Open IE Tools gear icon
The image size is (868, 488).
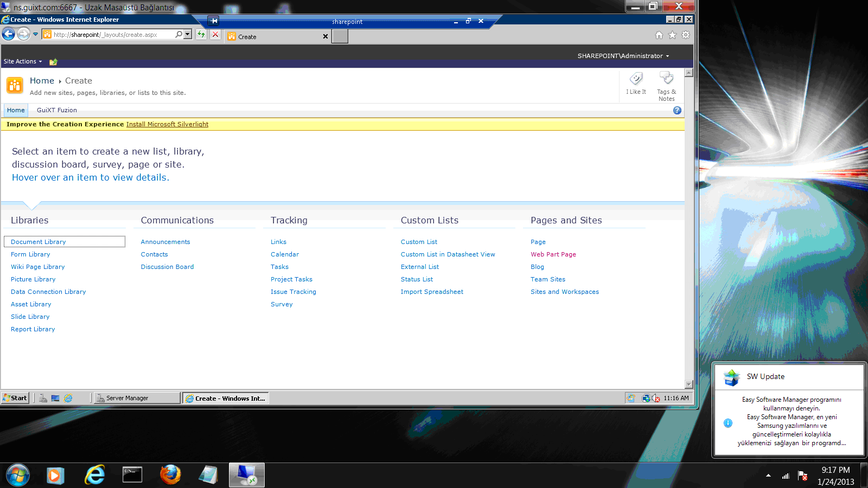[x=686, y=35]
